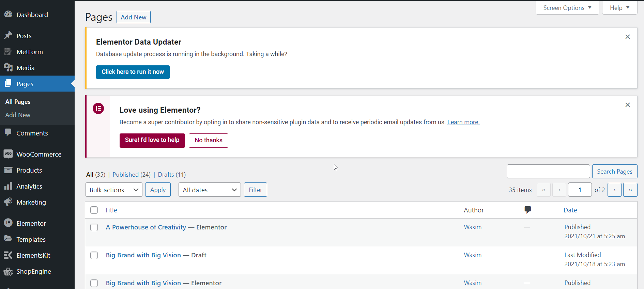Screen dimensions: 644x289
Task: Show Published (24) pages filter
Action: [132, 175]
